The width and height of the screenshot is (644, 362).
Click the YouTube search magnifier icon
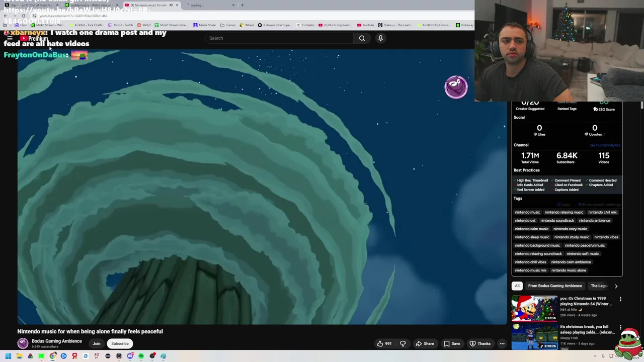point(362,38)
